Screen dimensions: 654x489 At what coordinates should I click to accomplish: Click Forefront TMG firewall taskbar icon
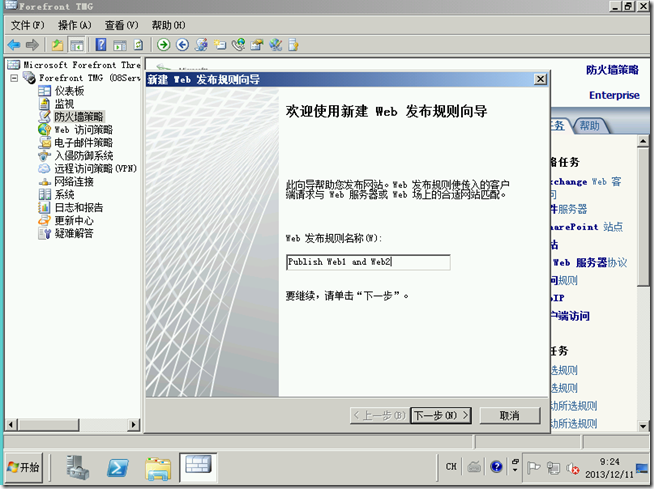point(198,465)
